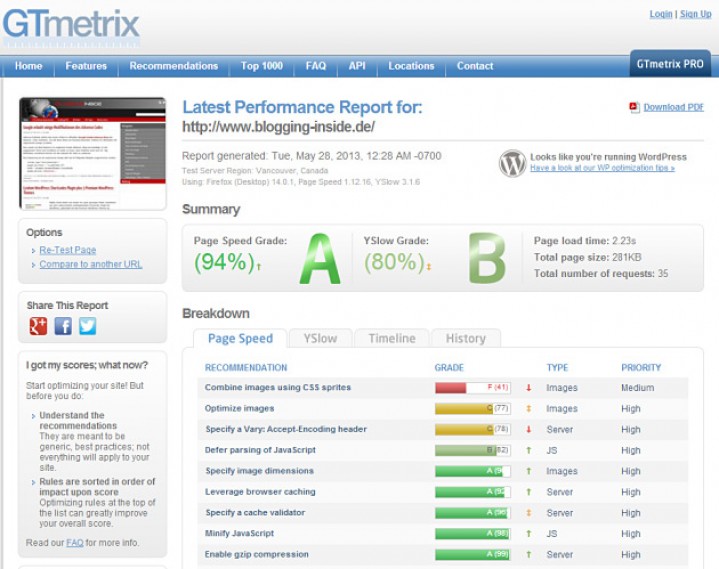Click the JS type in Minify JavaScript row
719x569 pixels.
(x=552, y=534)
